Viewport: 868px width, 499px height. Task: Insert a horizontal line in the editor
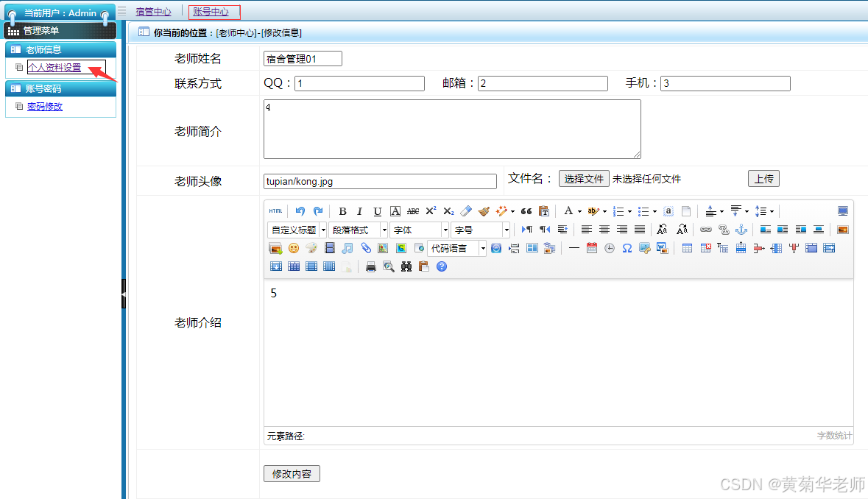coord(574,248)
